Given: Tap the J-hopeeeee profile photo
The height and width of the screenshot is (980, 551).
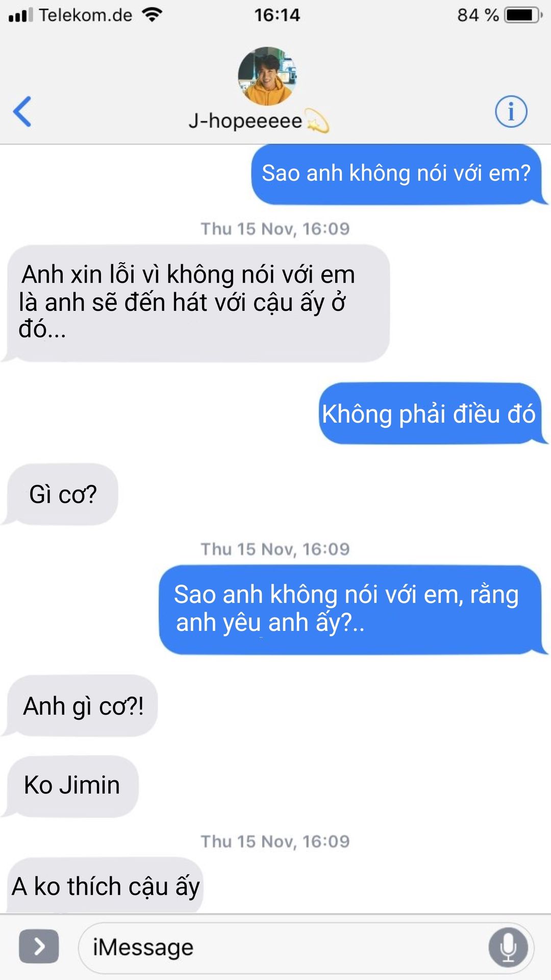Looking at the screenshot, I should pos(267,76).
